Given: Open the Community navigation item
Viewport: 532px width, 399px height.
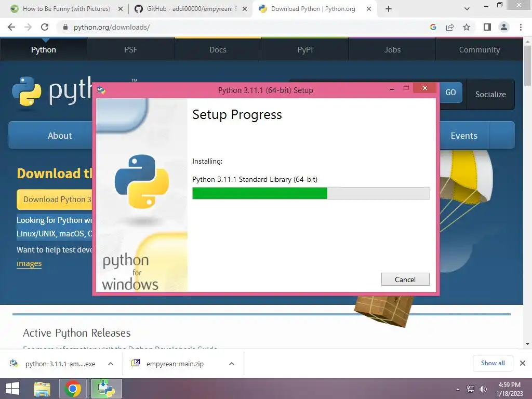Looking at the screenshot, I should pyautogui.click(x=480, y=50).
